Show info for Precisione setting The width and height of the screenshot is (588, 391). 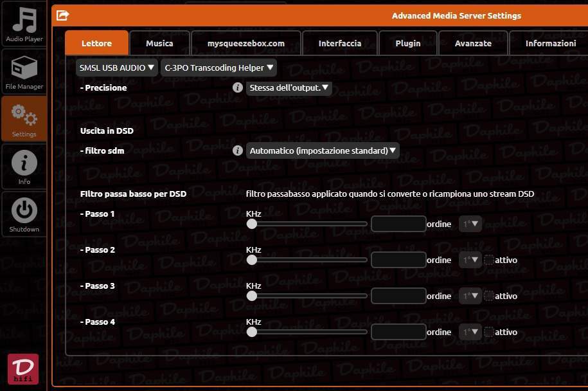pos(237,88)
